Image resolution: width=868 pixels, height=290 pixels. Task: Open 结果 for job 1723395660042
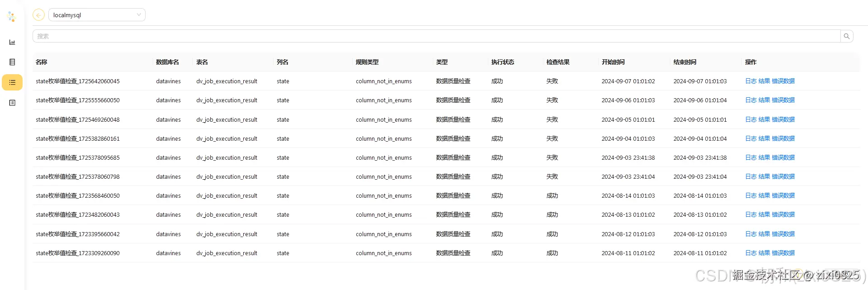coord(764,234)
